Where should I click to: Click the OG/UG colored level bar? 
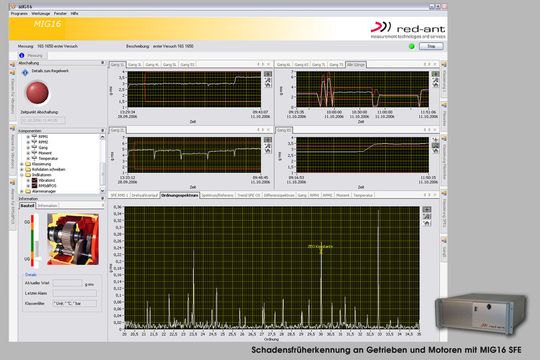point(33,240)
